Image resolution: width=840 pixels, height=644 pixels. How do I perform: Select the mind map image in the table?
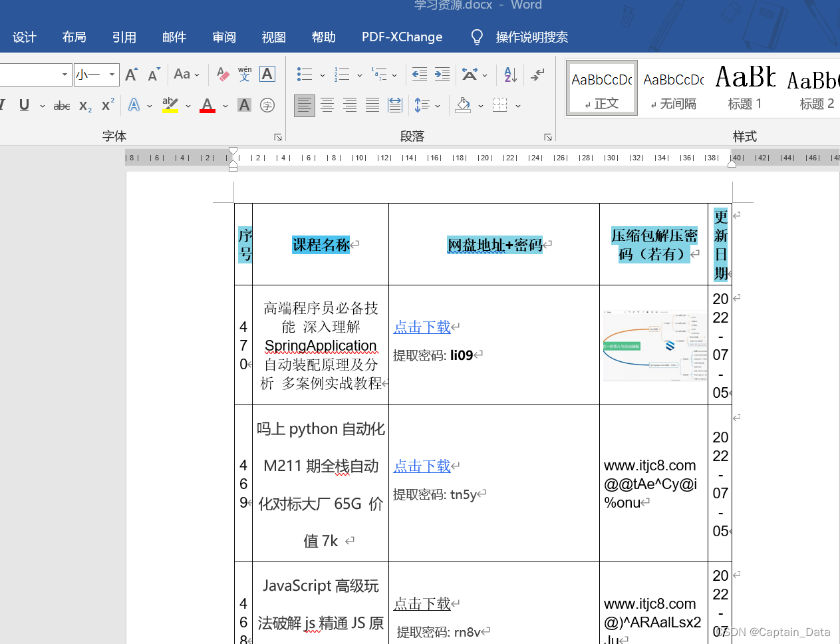pyautogui.click(x=655, y=345)
